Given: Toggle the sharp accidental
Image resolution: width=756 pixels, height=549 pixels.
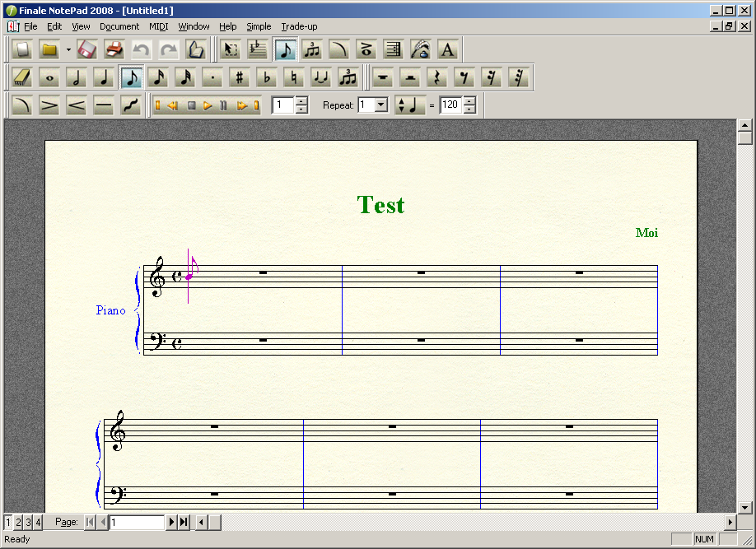Looking at the screenshot, I should point(239,77).
